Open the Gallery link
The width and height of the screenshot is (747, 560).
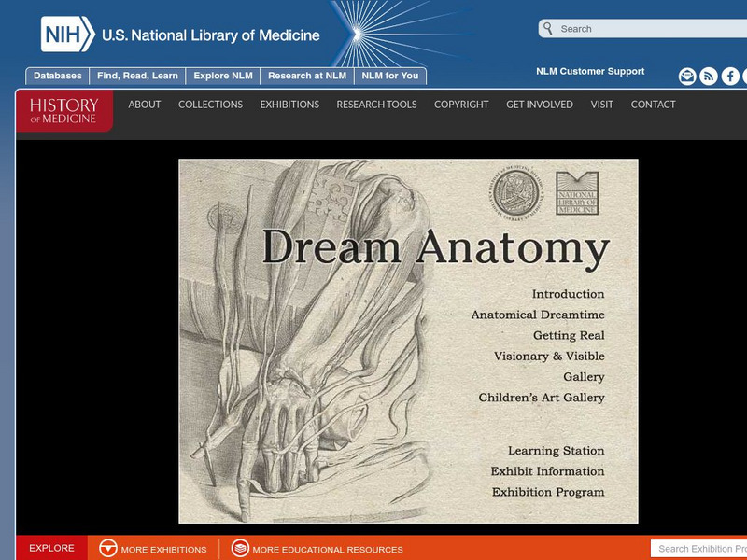(584, 377)
